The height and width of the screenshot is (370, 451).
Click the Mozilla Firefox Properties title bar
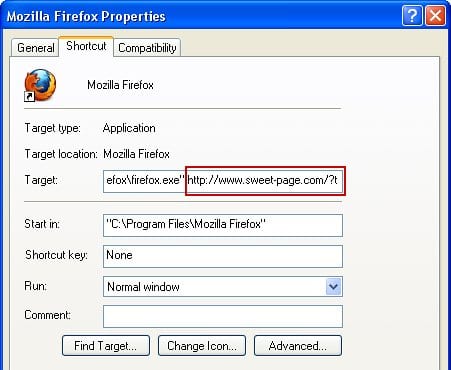200,16
